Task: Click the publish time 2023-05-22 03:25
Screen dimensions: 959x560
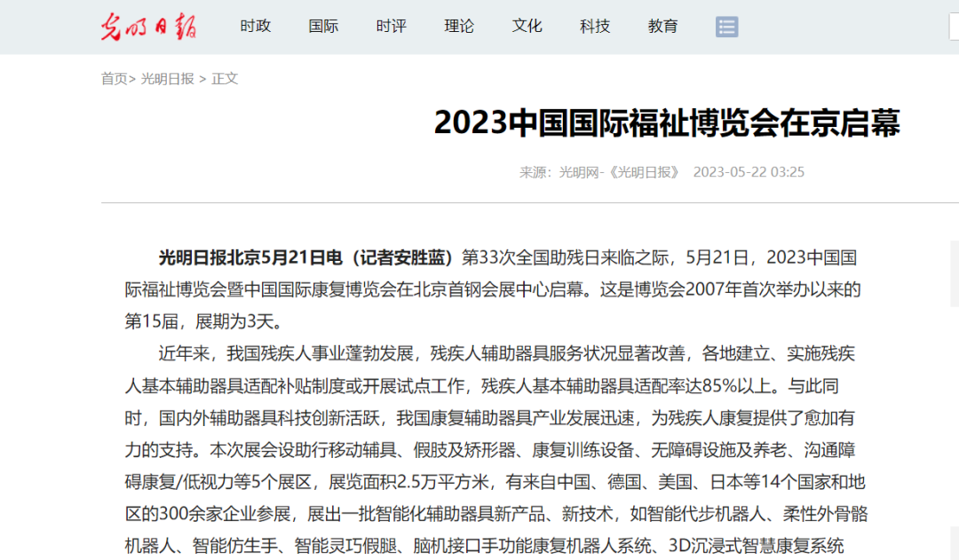Action: click(749, 172)
